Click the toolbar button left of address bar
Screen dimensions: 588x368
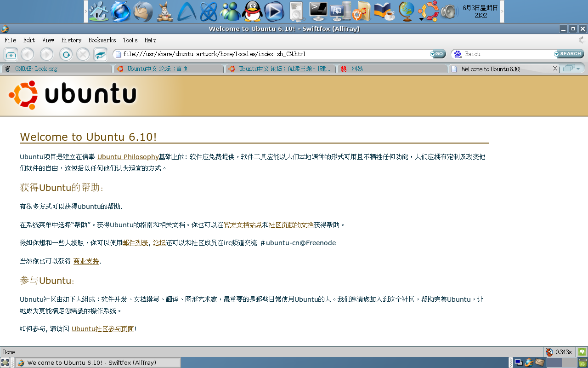(x=100, y=54)
